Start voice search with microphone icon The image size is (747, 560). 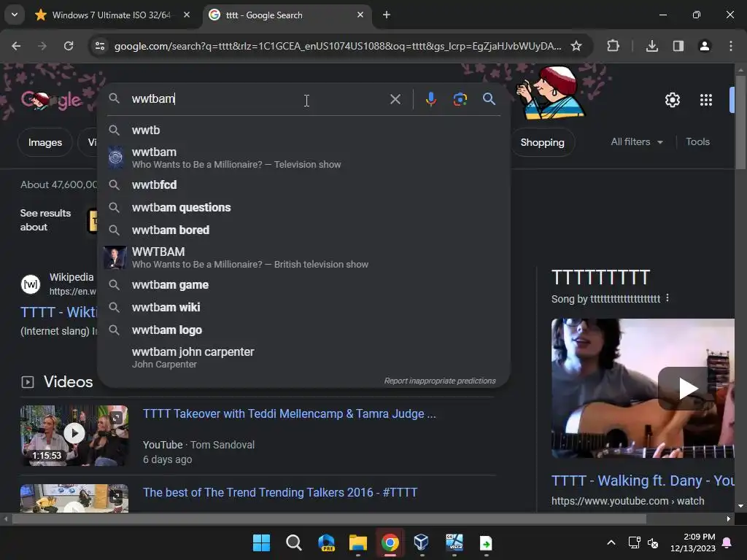[x=430, y=99]
